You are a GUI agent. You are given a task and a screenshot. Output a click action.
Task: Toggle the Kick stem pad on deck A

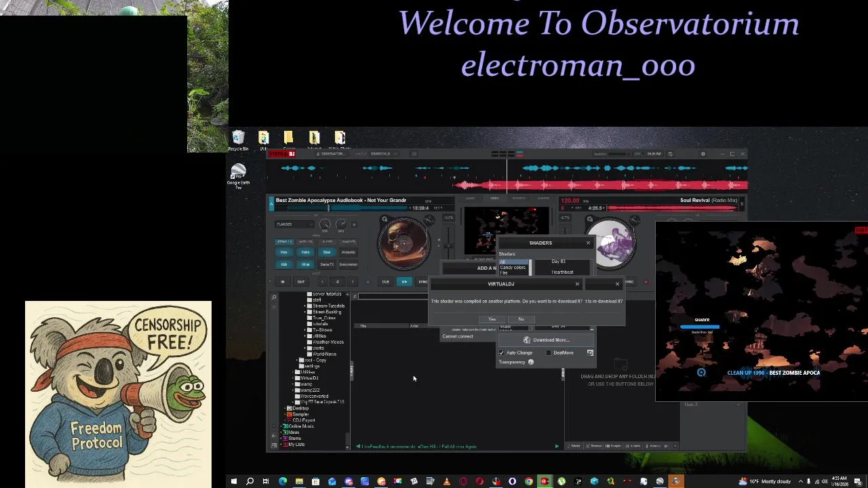click(x=284, y=264)
